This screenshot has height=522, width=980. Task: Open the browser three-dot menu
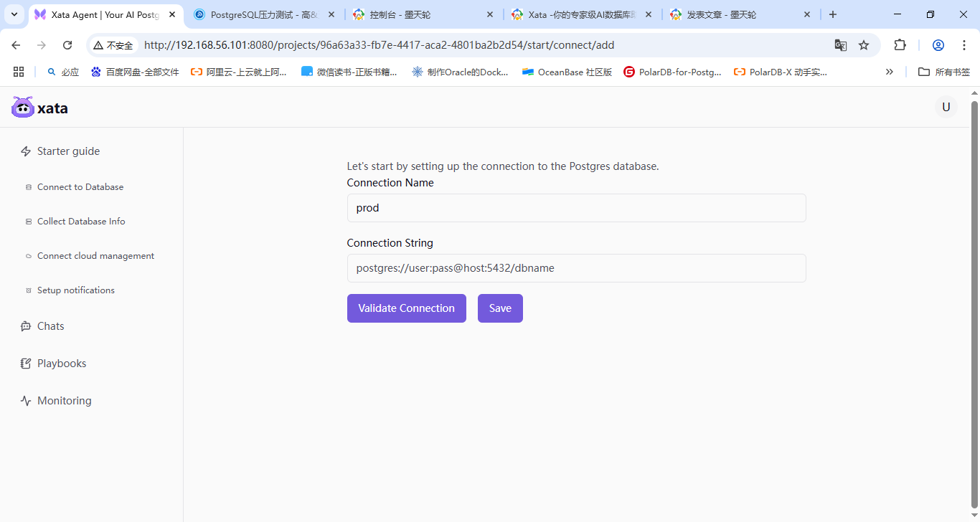964,44
